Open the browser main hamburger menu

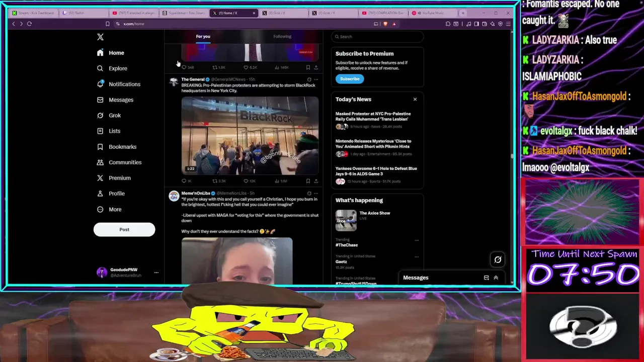pos(508,24)
